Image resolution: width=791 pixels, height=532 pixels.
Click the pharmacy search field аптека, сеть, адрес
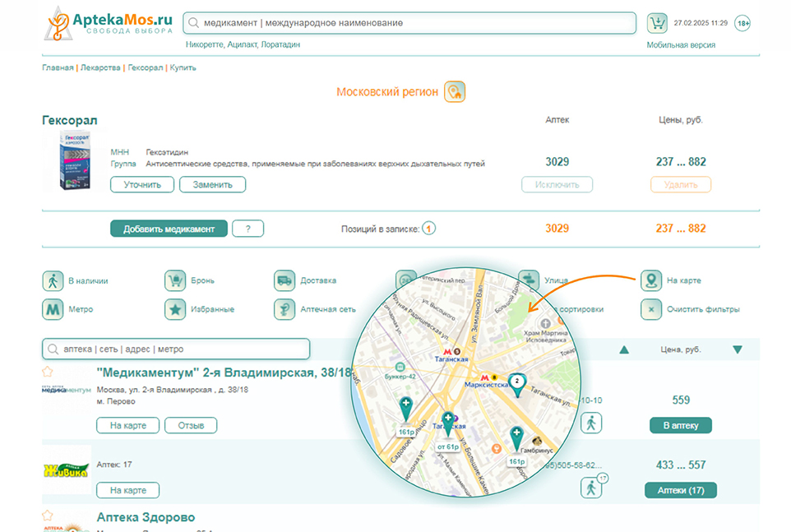178,349
